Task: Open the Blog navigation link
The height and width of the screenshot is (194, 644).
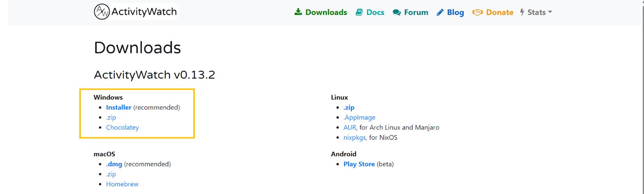Action: point(455,12)
